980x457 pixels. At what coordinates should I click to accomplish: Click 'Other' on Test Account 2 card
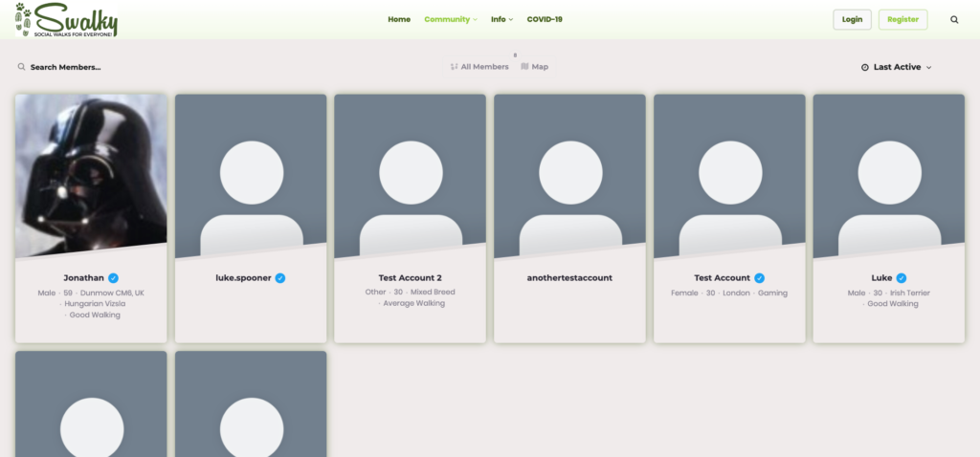tap(375, 293)
